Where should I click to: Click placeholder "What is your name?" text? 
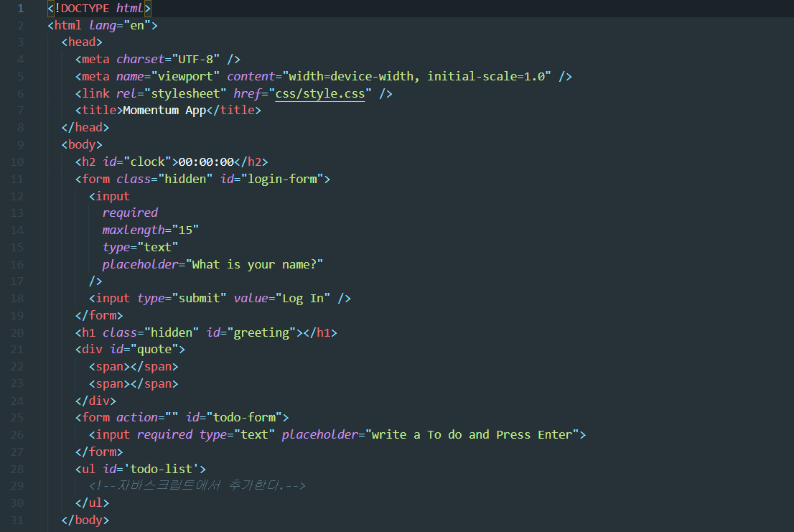click(254, 264)
